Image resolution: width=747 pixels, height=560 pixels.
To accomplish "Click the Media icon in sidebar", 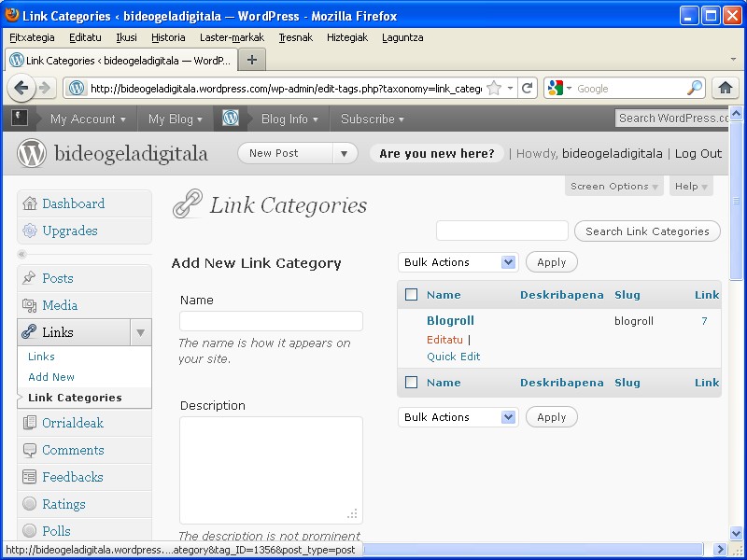I will coord(30,305).
